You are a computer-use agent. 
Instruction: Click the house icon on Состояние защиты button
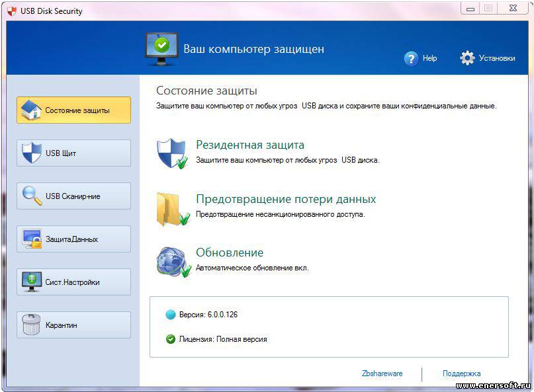point(30,110)
